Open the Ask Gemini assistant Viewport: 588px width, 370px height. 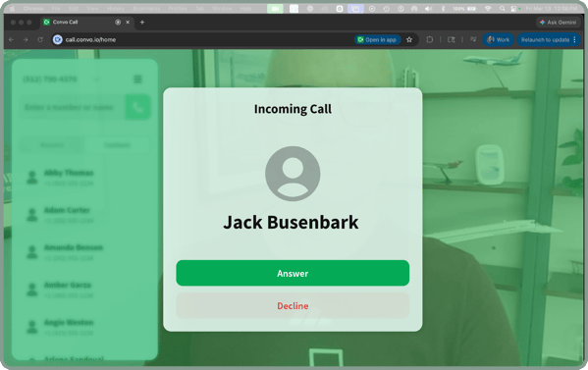558,23
